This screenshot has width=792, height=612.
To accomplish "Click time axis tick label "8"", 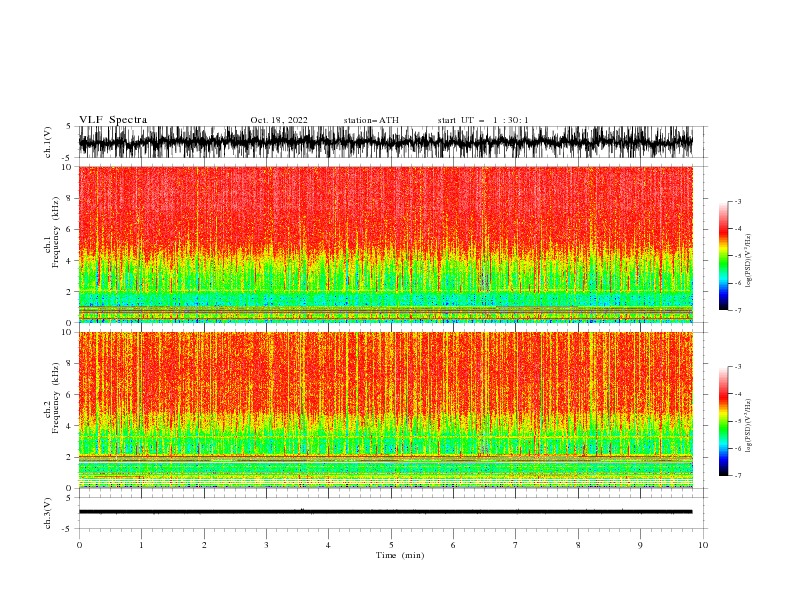I will click(578, 545).
